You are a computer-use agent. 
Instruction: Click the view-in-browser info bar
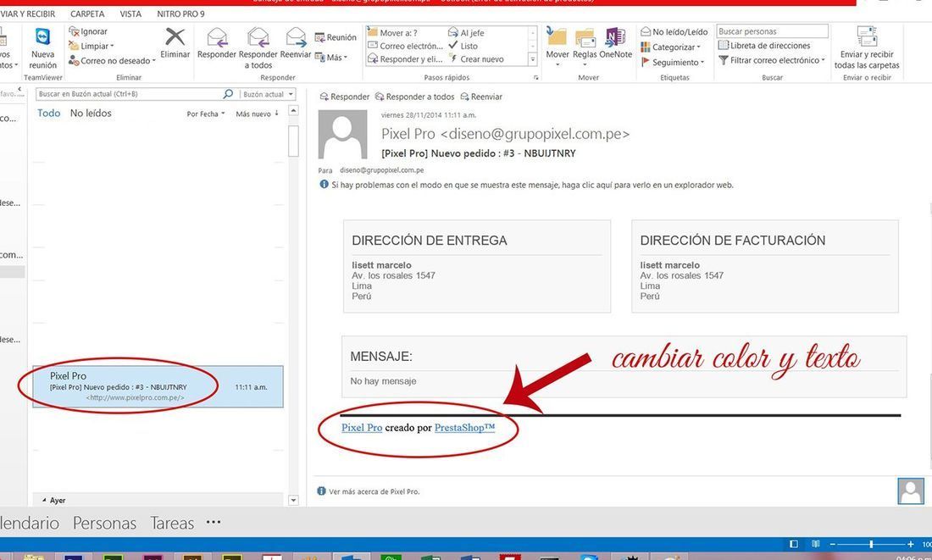(x=527, y=185)
